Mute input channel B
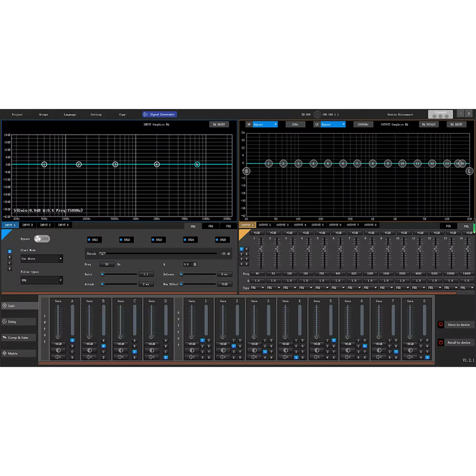 coord(89,358)
